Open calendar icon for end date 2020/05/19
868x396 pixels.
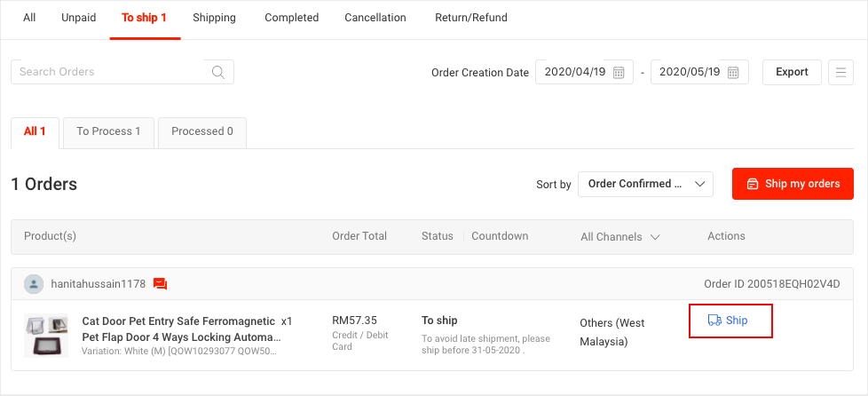pos(733,72)
